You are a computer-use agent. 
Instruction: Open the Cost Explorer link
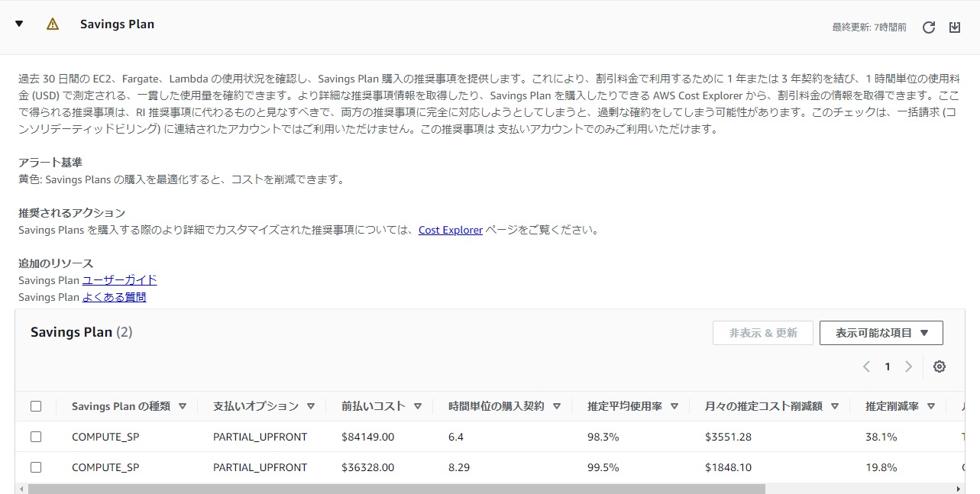(x=451, y=230)
